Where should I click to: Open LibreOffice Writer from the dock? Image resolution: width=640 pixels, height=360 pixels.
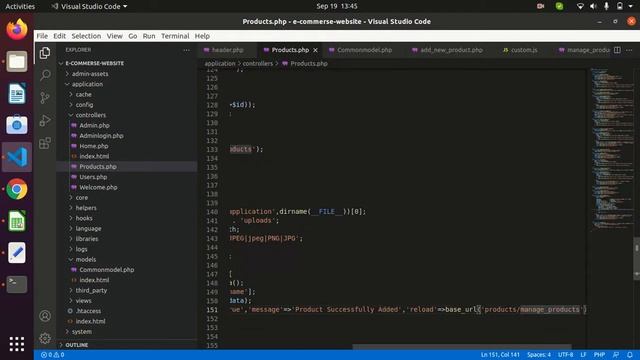click(17, 93)
